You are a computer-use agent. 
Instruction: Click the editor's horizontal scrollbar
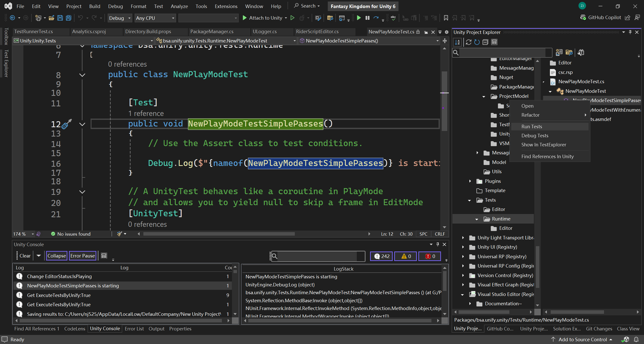pos(219,234)
